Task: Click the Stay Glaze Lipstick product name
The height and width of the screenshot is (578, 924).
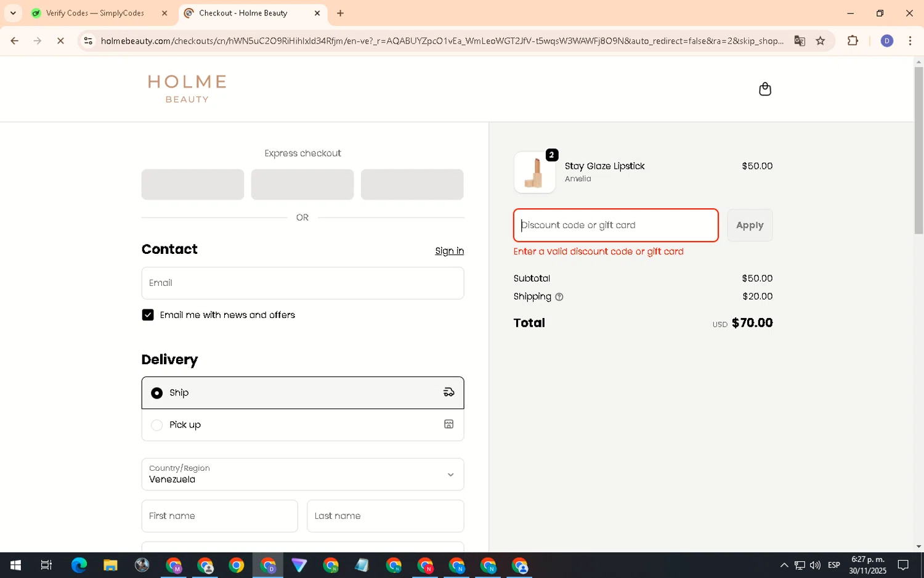Action: [x=604, y=166]
